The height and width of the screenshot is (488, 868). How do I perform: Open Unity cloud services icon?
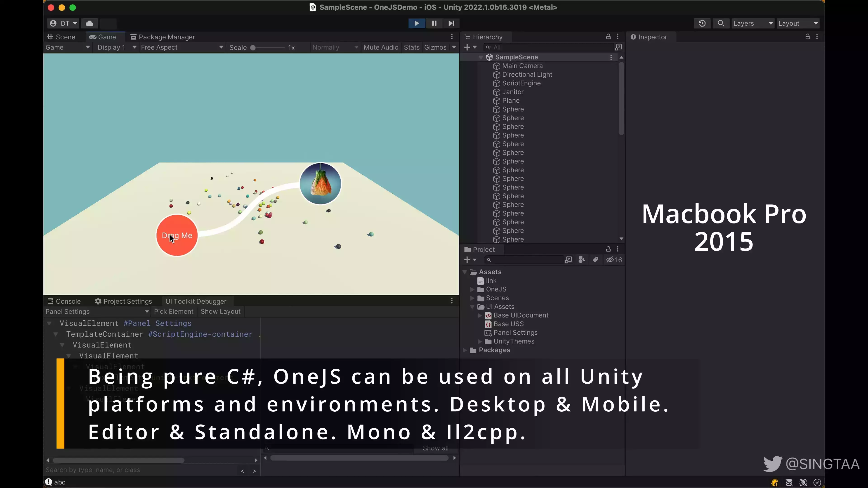[x=89, y=23]
